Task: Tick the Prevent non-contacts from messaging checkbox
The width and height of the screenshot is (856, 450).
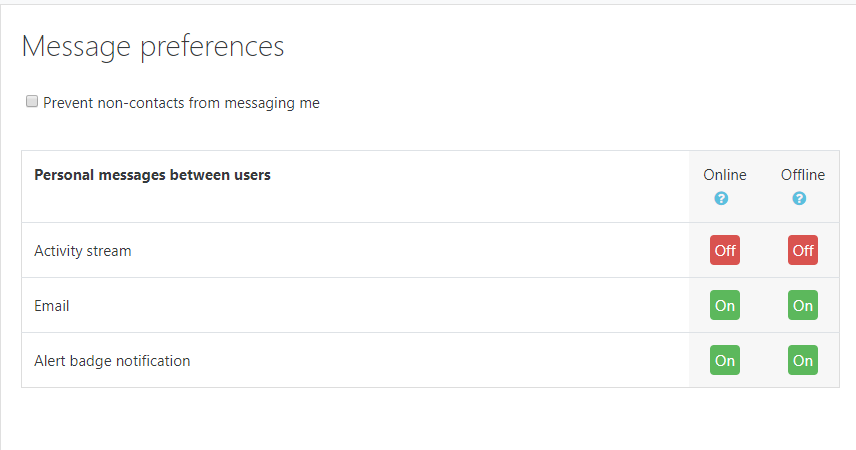Action: pyautogui.click(x=32, y=102)
